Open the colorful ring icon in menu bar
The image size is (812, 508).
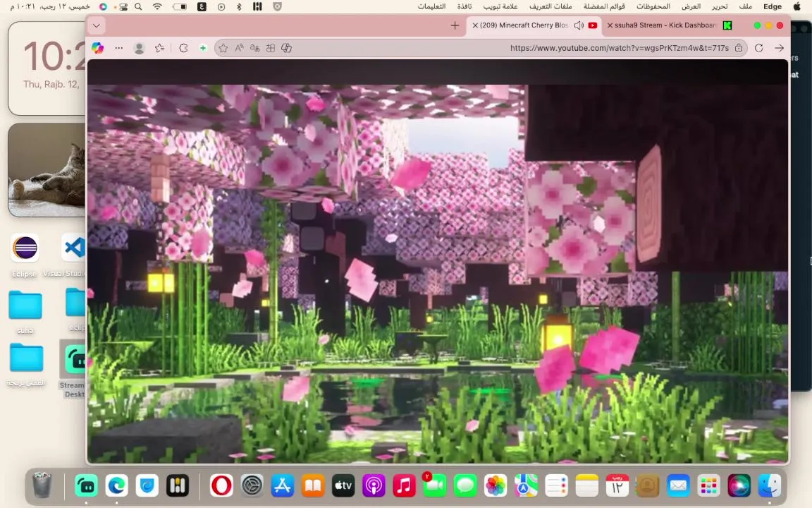[x=102, y=7]
